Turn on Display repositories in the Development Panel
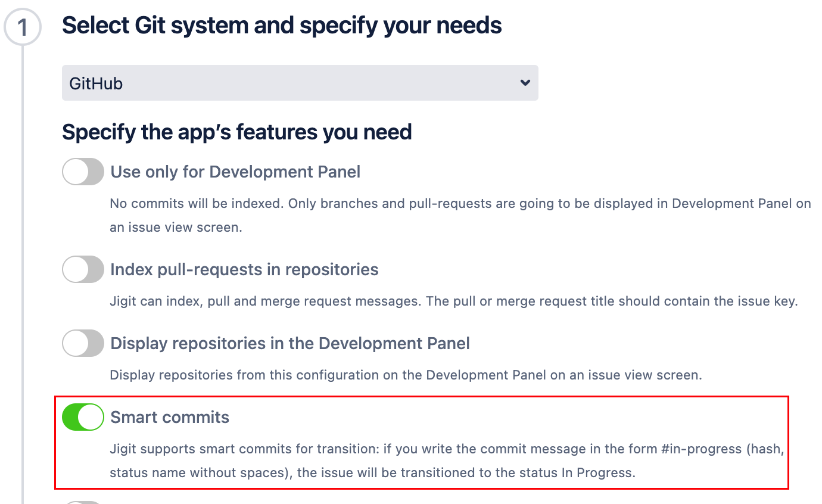This screenshot has width=822, height=504. (83, 344)
